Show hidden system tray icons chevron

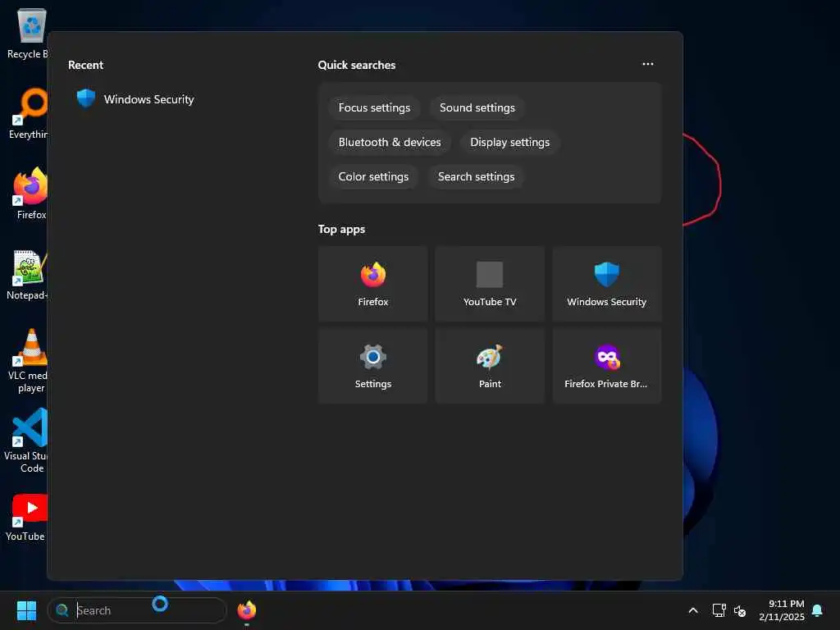pos(692,610)
